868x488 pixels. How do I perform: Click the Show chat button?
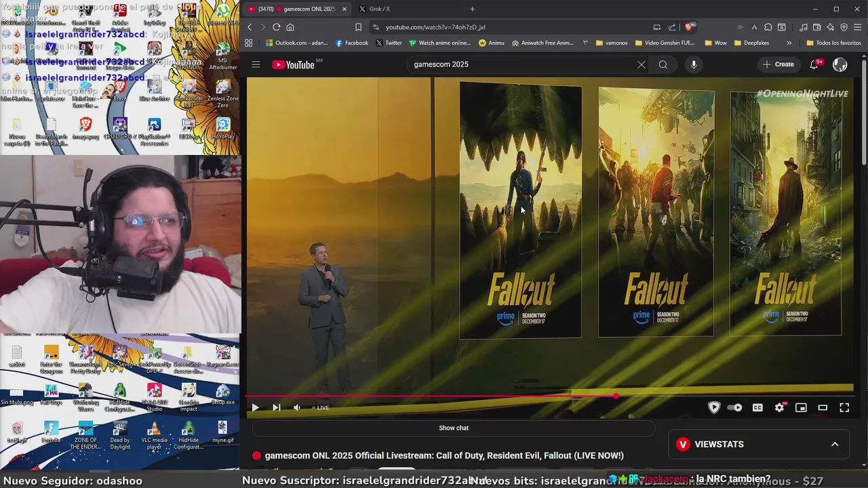[x=454, y=428]
